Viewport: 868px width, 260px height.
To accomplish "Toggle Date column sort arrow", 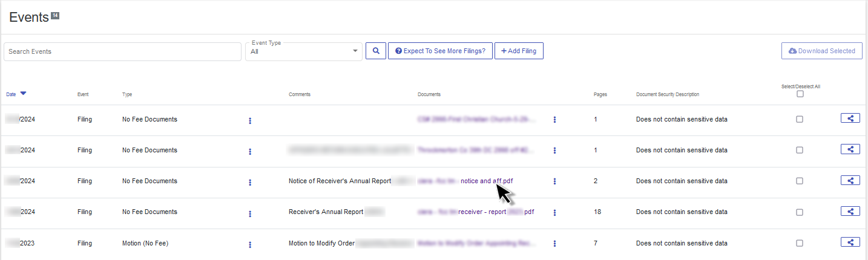I will [x=23, y=94].
